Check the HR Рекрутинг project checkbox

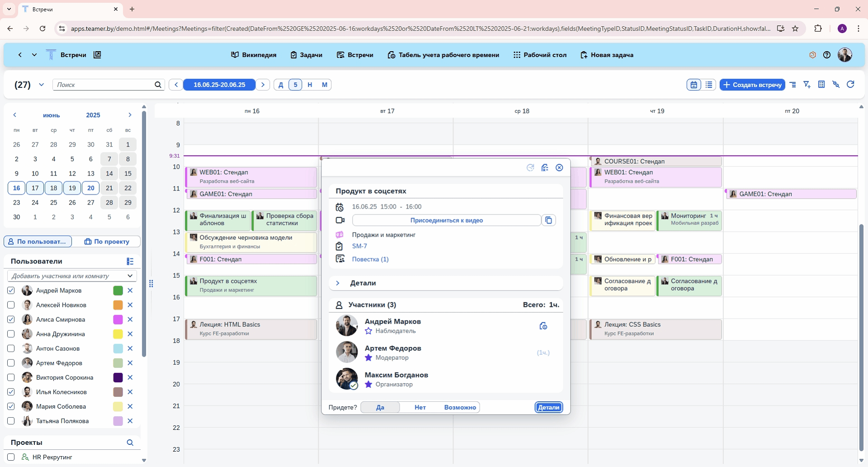point(11,457)
